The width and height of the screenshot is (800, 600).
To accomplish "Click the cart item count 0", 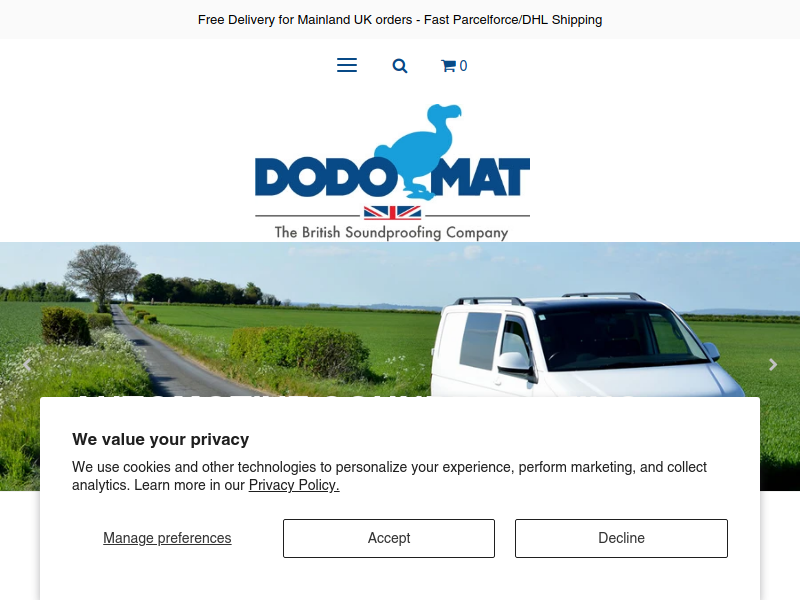I will (463, 66).
